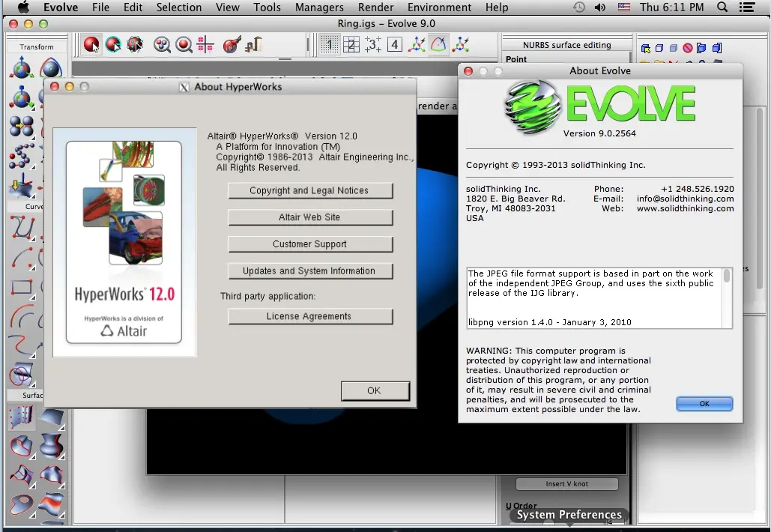
Task: Click the last axes icon in view toolbar
Action: tap(461, 45)
